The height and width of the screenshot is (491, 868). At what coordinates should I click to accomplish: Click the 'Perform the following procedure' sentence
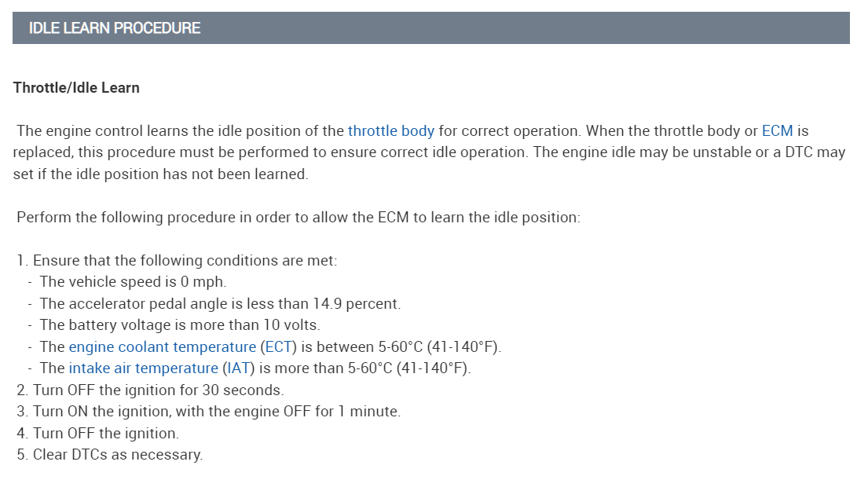[x=298, y=217]
